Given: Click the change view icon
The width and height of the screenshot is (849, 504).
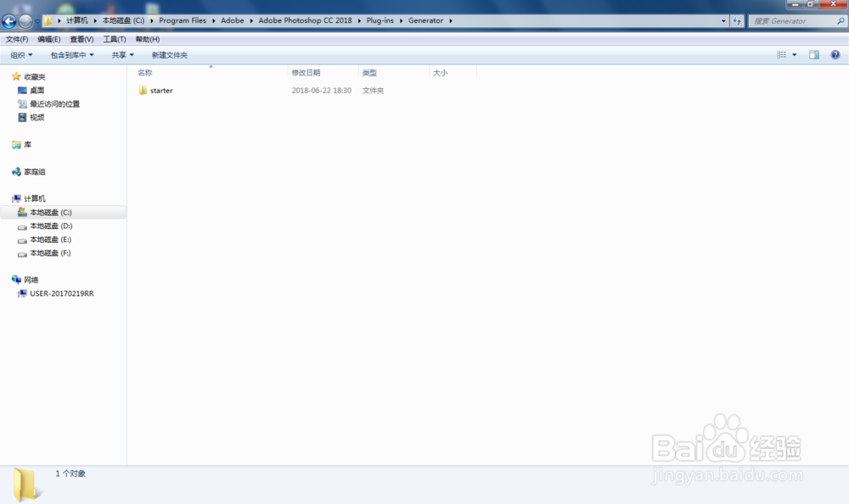Looking at the screenshot, I should pyautogui.click(x=781, y=54).
